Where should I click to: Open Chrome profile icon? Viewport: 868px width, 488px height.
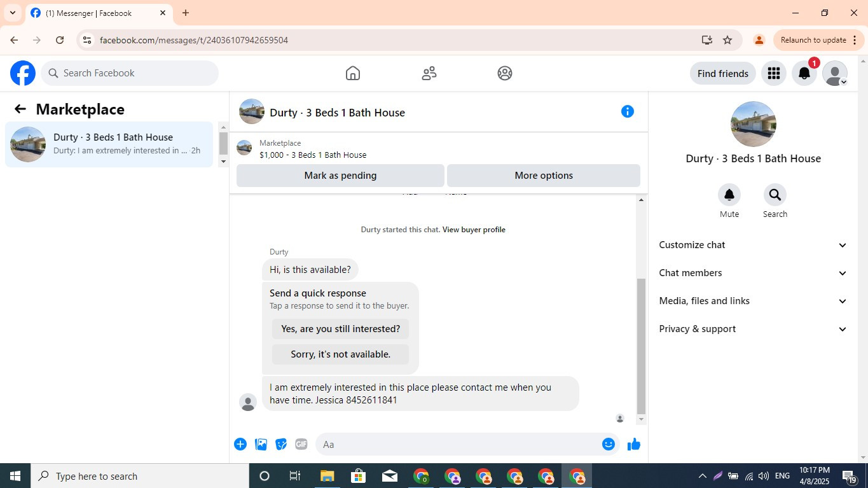click(759, 40)
